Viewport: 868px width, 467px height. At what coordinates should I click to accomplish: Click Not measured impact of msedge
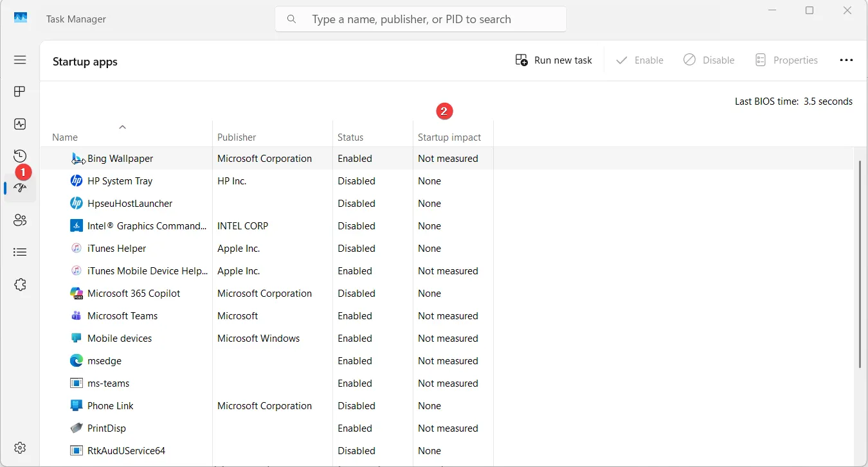tap(448, 361)
